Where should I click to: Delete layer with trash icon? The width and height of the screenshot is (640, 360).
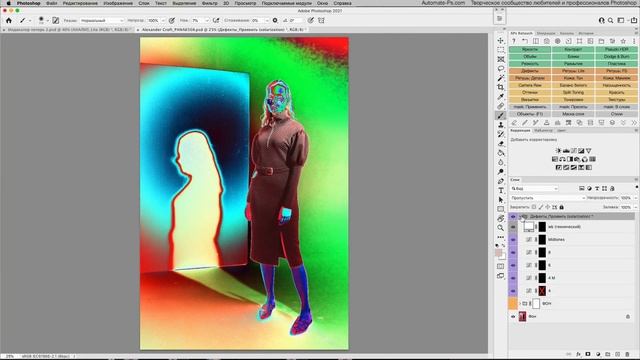[627, 354]
